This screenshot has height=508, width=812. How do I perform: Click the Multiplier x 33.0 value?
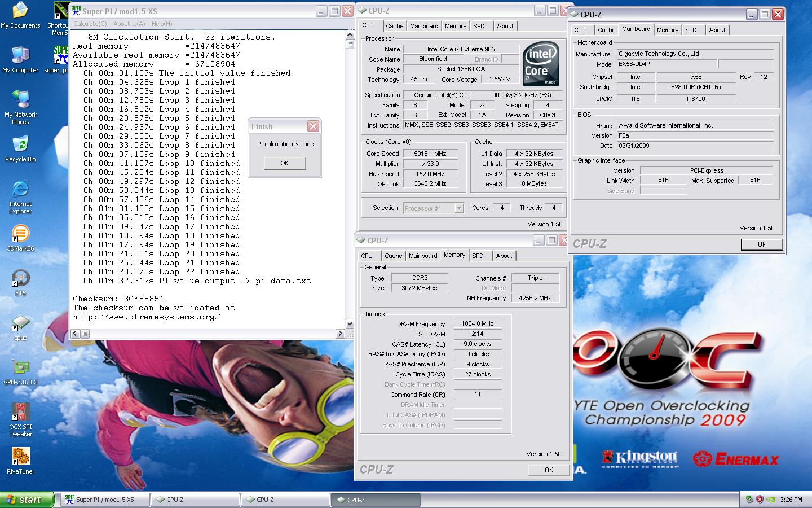click(430, 164)
